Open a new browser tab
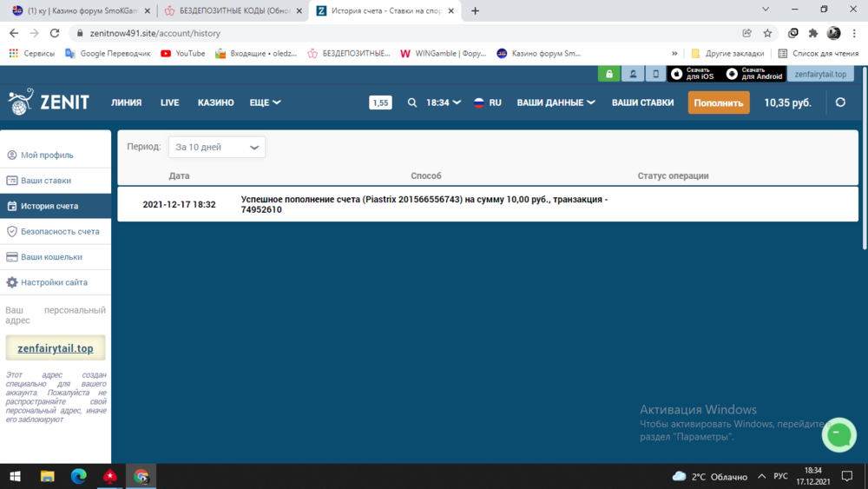Screen dimensions: 868x489 [475, 10]
